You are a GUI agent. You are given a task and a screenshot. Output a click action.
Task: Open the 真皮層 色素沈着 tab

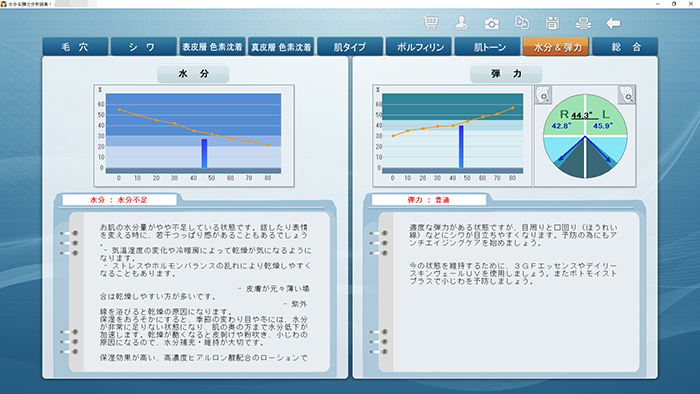281,46
